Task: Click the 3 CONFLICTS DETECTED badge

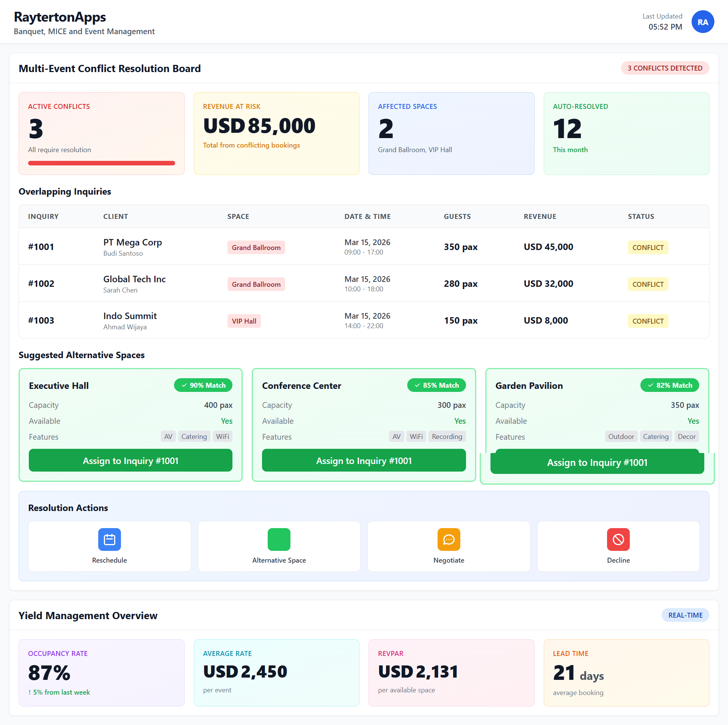Action: [x=665, y=68]
